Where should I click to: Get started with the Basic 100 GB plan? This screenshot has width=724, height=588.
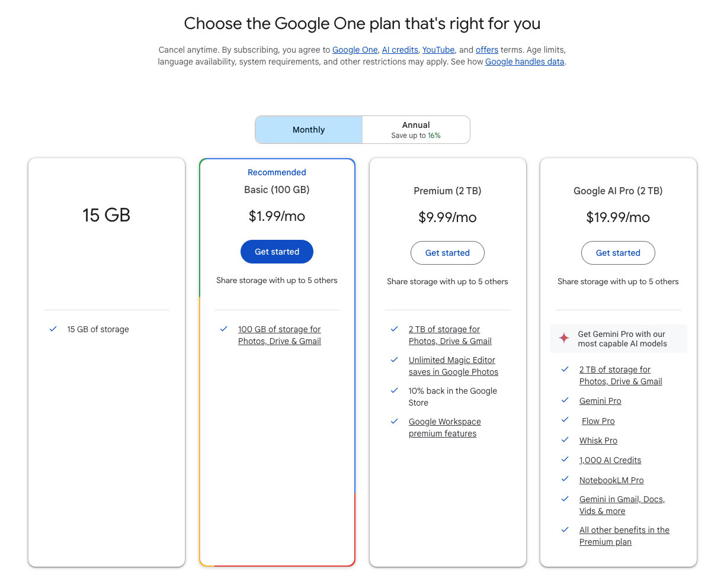click(277, 251)
